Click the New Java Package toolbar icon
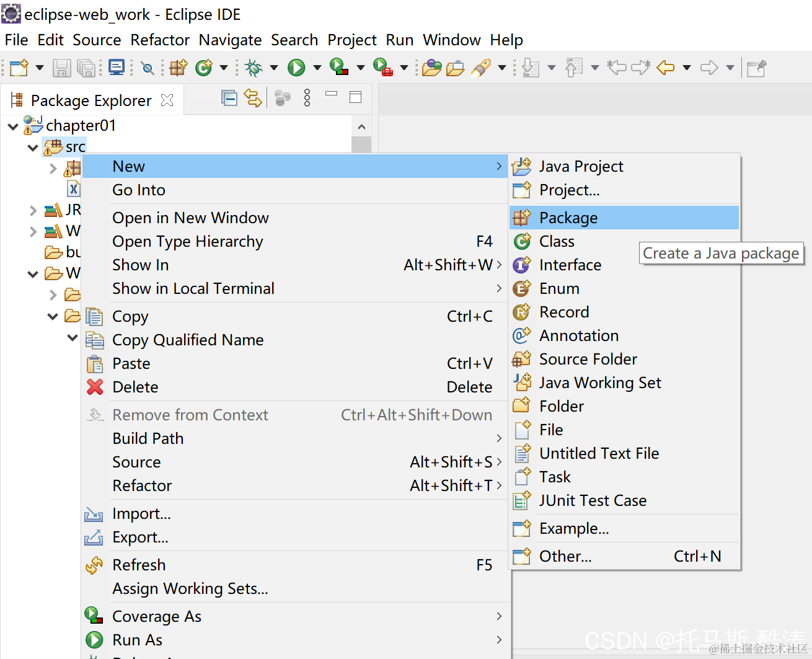The image size is (812, 659). click(x=179, y=68)
